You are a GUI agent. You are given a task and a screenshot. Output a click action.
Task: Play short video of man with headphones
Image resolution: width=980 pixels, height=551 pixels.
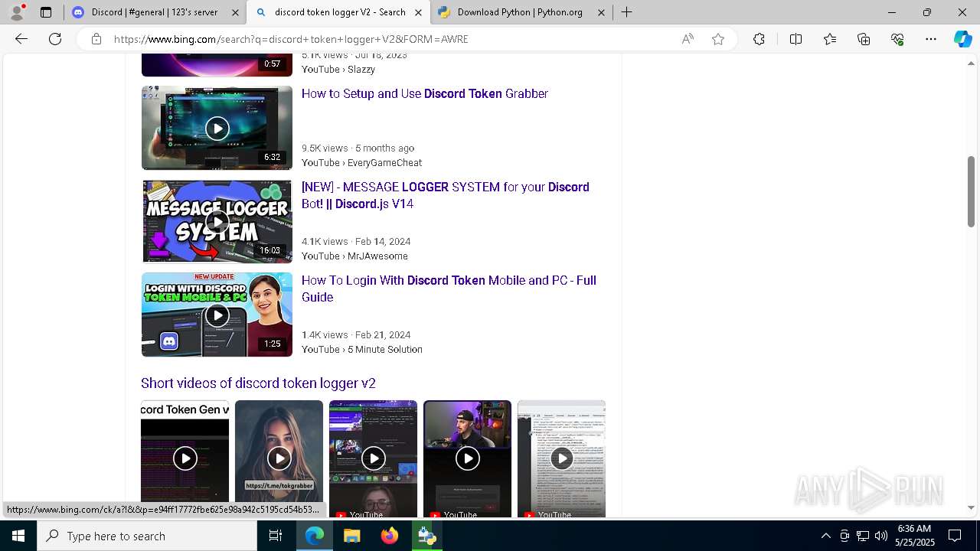pyautogui.click(x=467, y=458)
